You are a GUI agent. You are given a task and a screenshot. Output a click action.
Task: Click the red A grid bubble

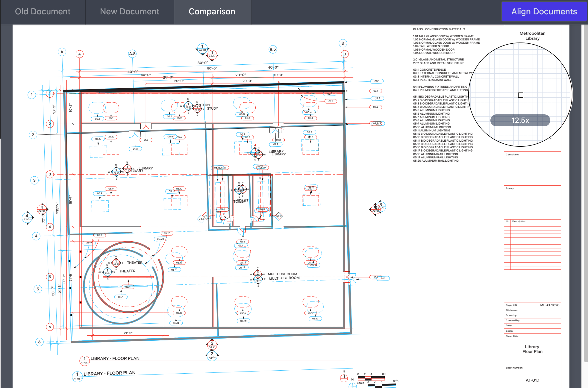tap(79, 54)
